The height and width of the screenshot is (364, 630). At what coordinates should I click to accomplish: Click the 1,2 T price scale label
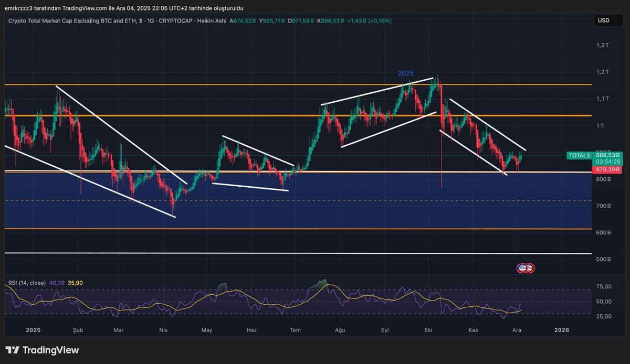click(603, 72)
